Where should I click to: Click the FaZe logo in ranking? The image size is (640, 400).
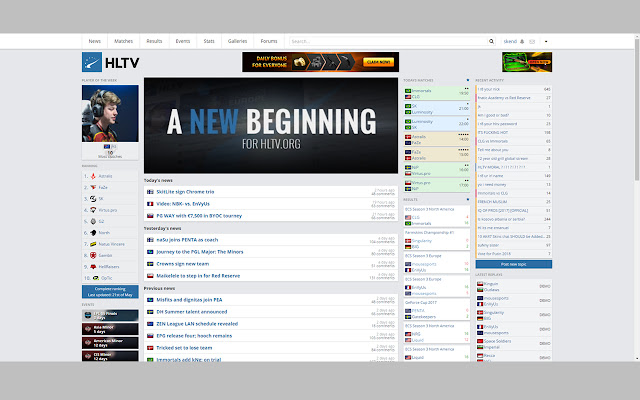pyautogui.click(x=93, y=187)
